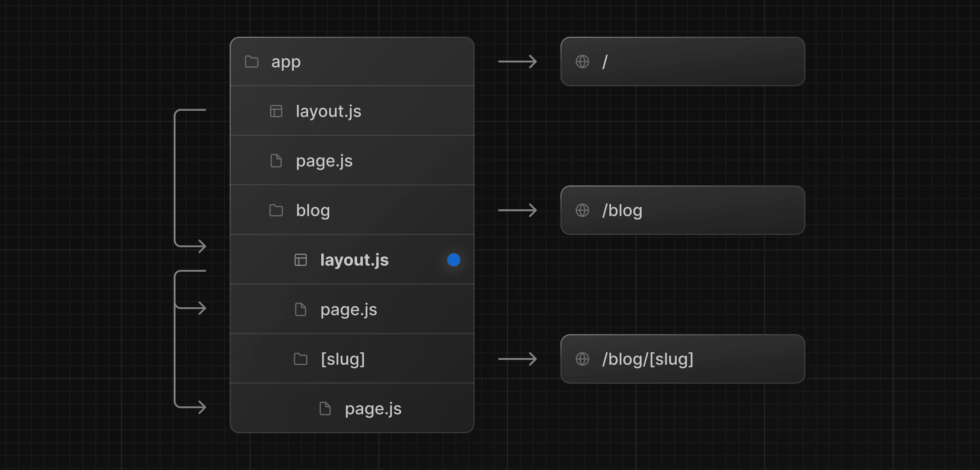This screenshot has height=470, width=980.
Task: Click the folder icon beside app
Action: pos(251,62)
